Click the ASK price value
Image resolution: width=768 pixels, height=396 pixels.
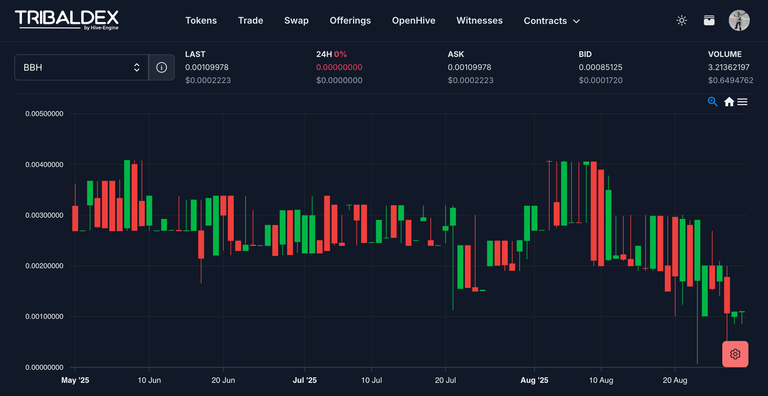coord(469,67)
